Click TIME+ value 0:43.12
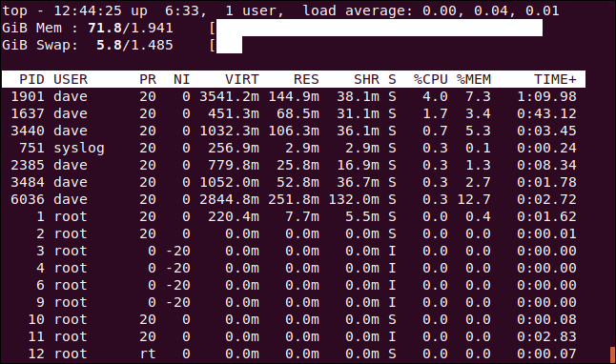Screen dimensions: 616x364 click(x=546, y=114)
